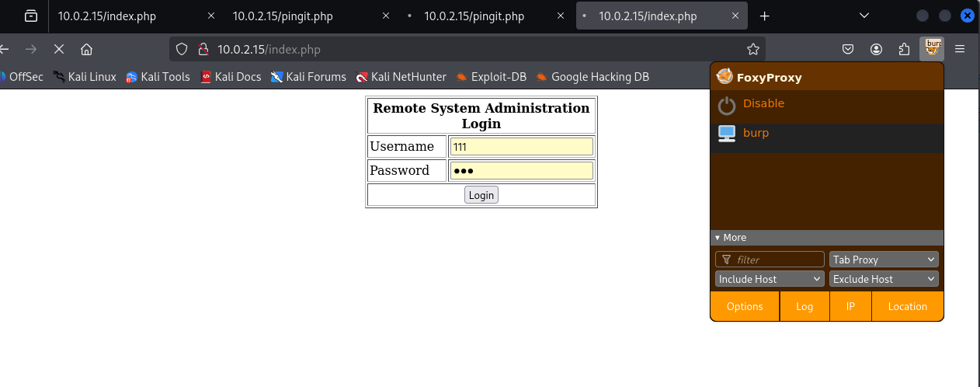Disable FoxyProxy with the power toggle

[726, 106]
